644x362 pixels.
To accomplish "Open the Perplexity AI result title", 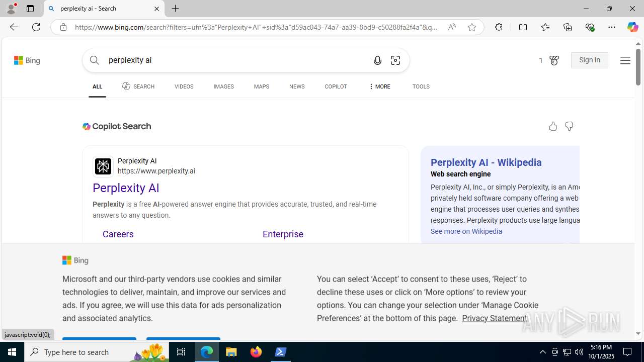I will (x=126, y=188).
